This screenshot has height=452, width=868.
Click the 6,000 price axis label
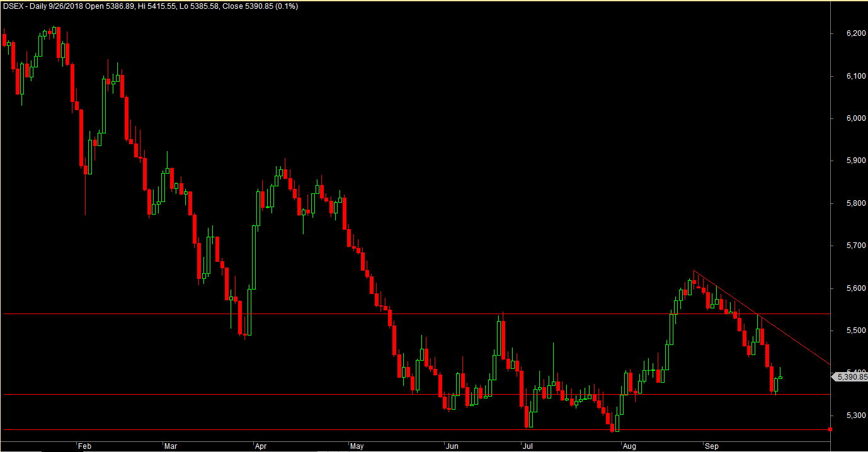pos(856,118)
